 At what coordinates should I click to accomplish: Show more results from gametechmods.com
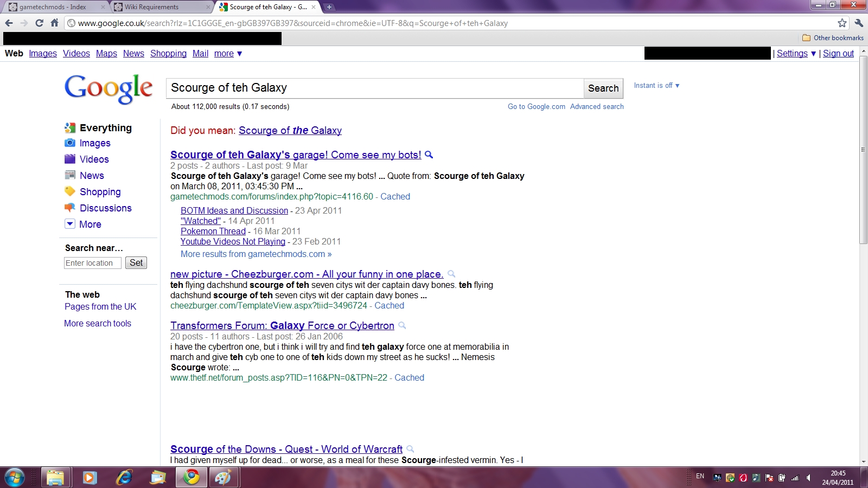256,254
